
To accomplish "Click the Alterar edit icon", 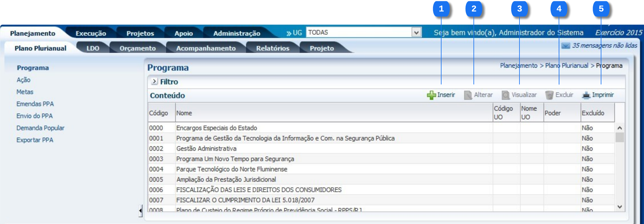I will pos(468,95).
